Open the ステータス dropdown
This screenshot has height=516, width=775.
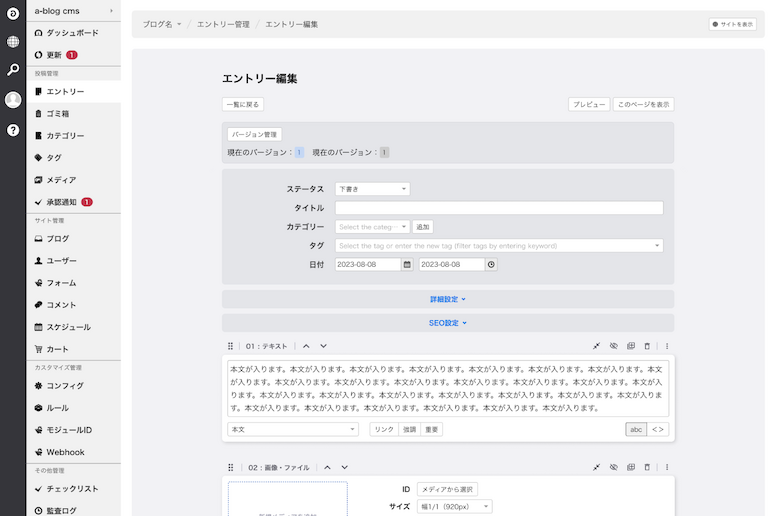(x=372, y=189)
